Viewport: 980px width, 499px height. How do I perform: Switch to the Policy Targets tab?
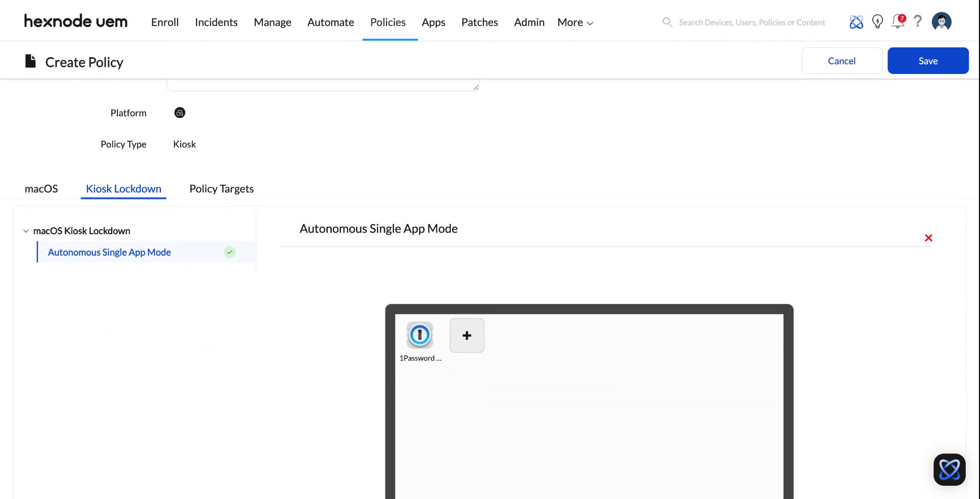pyautogui.click(x=221, y=188)
